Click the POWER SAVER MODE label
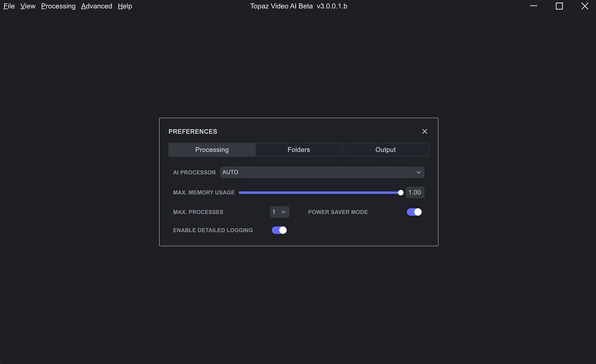Viewport: 596px width, 364px height. coord(338,212)
